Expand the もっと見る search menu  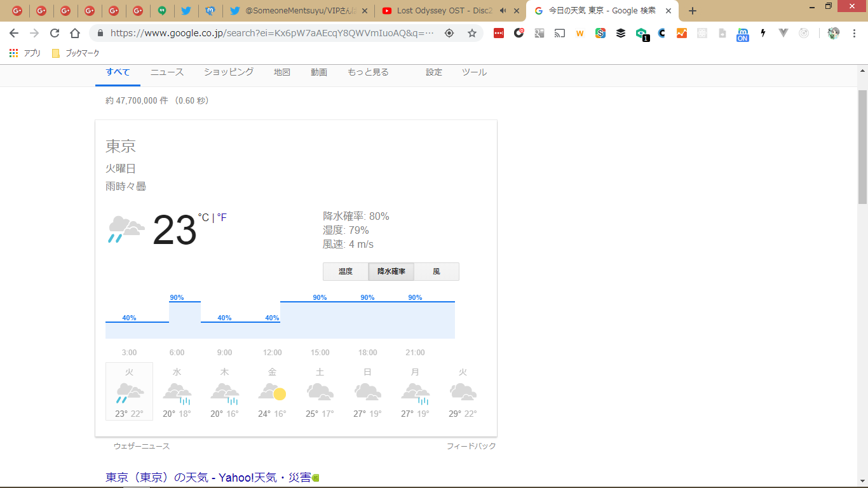368,72
